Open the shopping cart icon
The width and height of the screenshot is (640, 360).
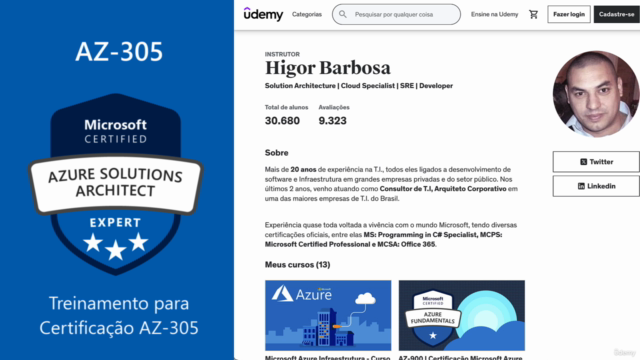pyautogui.click(x=533, y=14)
